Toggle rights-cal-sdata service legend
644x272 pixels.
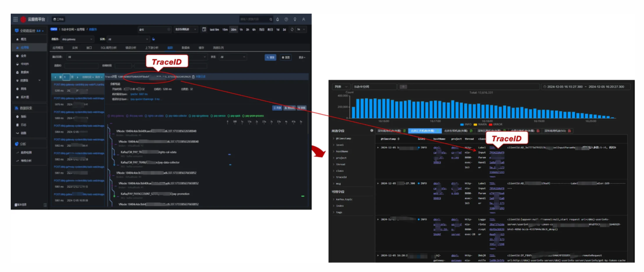(154, 116)
